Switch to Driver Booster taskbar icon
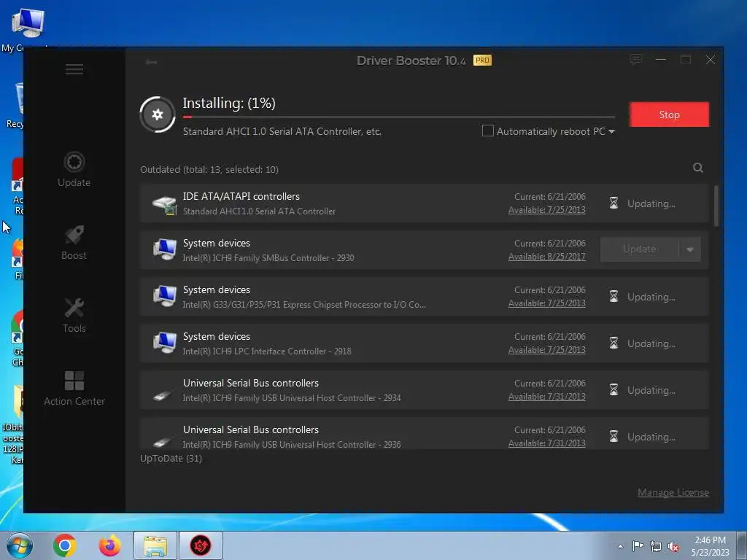The width and height of the screenshot is (747, 560). pos(200,545)
